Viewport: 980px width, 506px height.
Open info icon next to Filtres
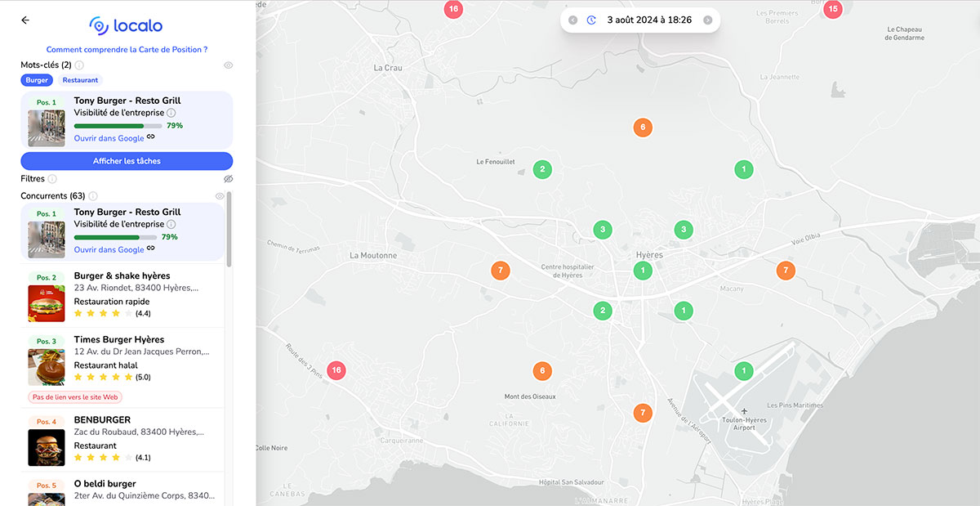52,178
